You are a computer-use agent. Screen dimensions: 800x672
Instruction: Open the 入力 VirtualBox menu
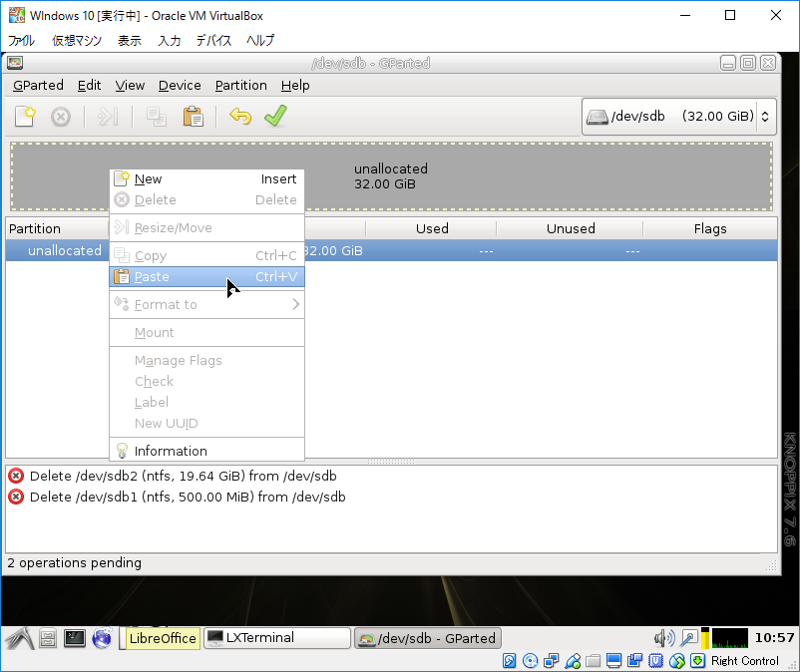click(x=169, y=40)
